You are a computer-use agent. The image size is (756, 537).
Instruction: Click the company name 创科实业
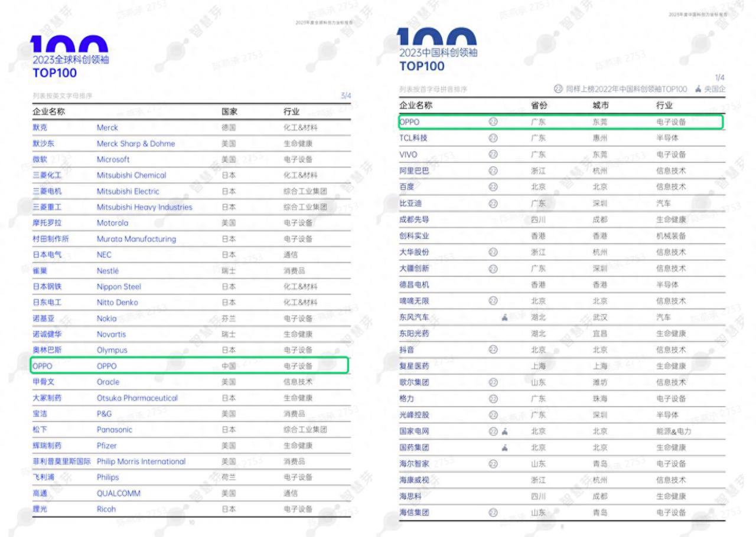click(x=414, y=236)
